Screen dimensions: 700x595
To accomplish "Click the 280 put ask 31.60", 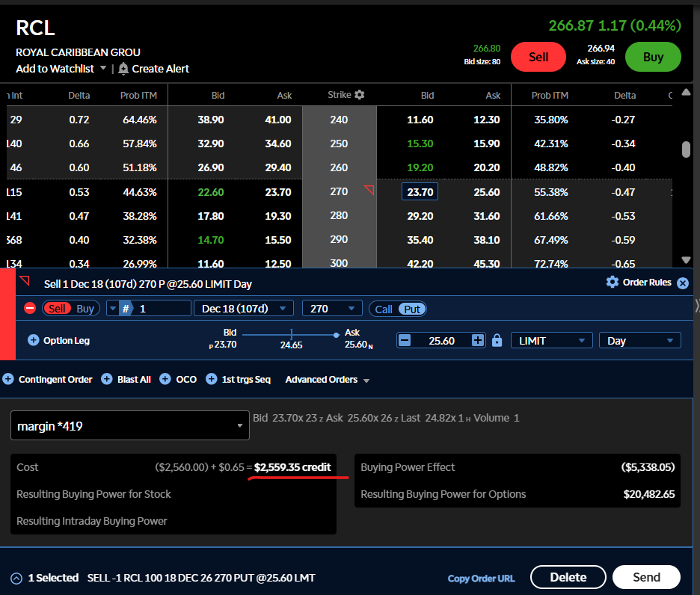I will tap(487, 216).
